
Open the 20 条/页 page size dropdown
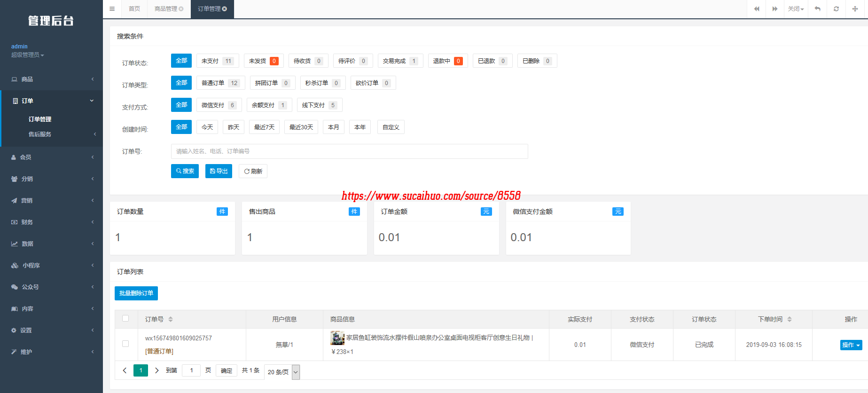pos(282,372)
